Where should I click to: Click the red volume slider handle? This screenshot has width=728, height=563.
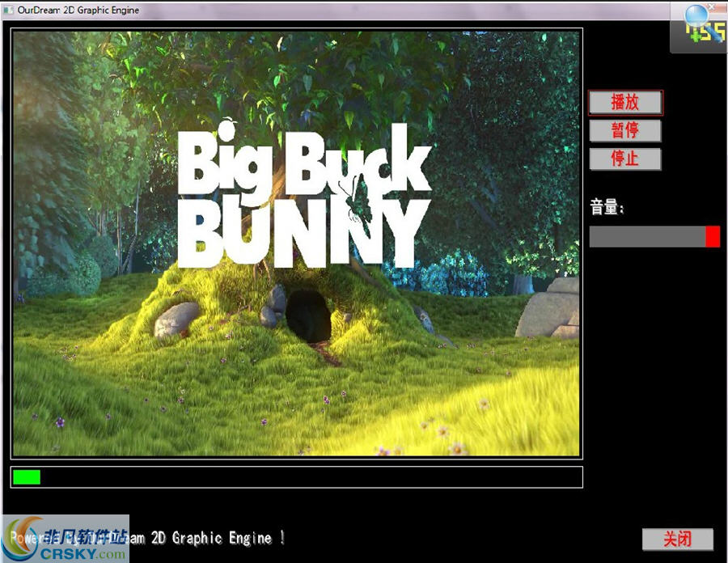(713, 236)
